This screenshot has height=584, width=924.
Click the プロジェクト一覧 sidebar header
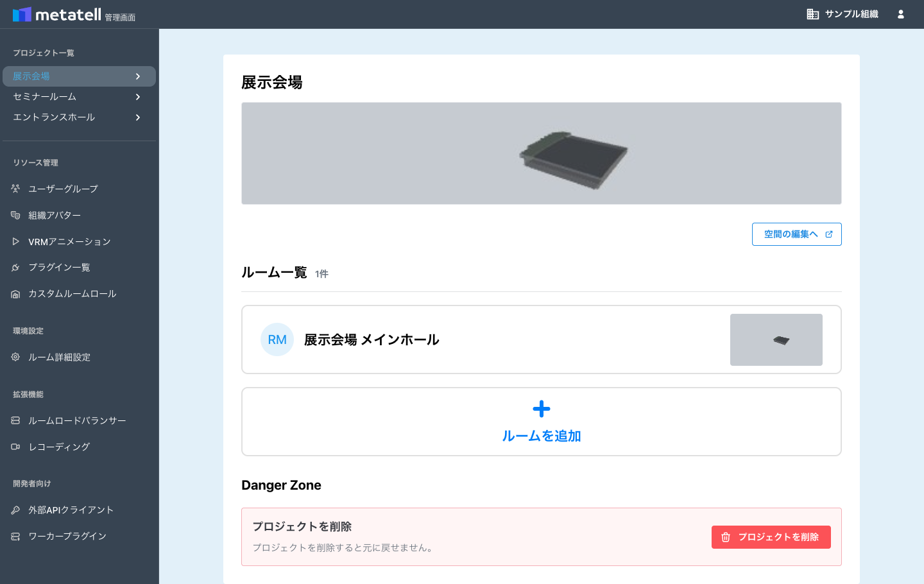(44, 53)
